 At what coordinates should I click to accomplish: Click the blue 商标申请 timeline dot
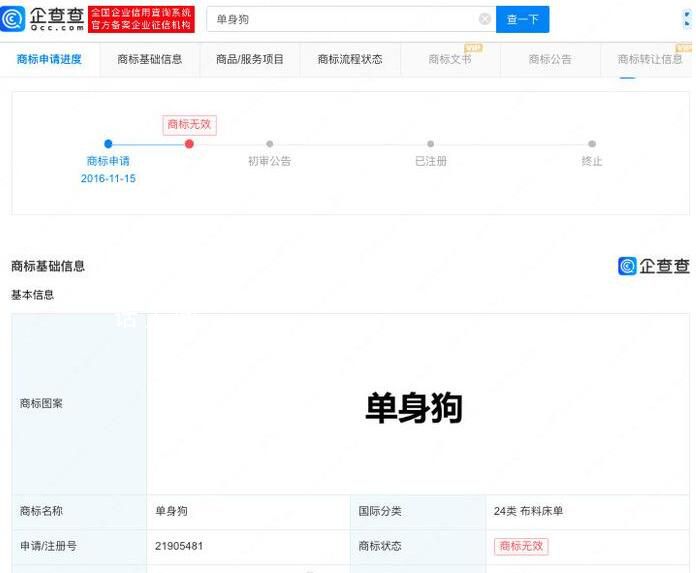click(108, 144)
